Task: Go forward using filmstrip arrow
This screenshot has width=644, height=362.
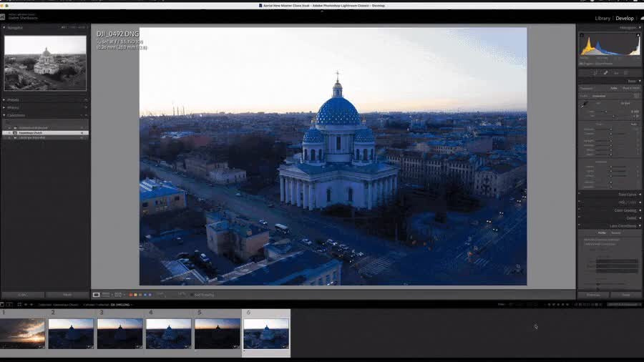Action: tap(31, 305)
